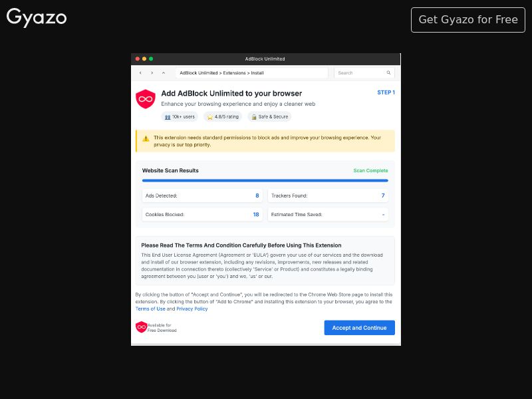Image resolution: width=532 pixels, height=399 pixels.
Task: Click the small AdBlock logo near Free Download
Action: (142, 327)
